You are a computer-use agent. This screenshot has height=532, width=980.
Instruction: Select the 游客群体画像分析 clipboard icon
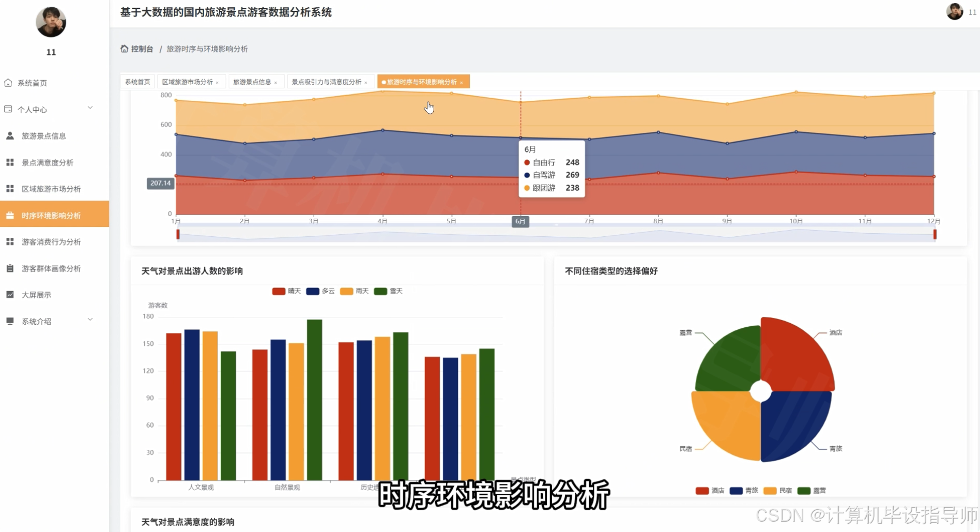point(10,268)
